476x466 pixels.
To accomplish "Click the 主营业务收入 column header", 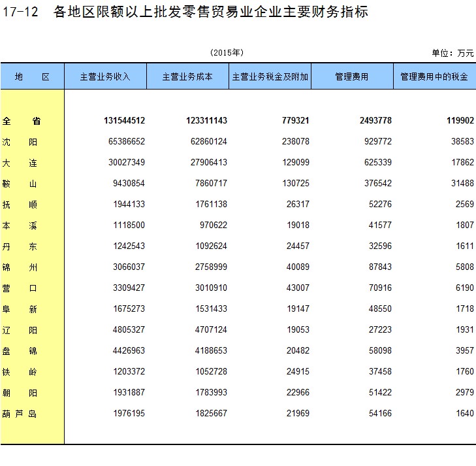I will [105, 76].
